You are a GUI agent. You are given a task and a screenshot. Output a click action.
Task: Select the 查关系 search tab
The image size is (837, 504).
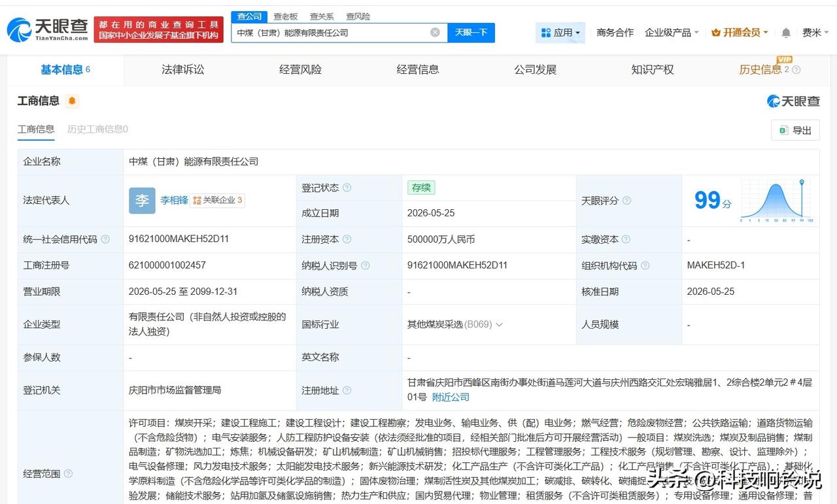click(x=322, y=16)
